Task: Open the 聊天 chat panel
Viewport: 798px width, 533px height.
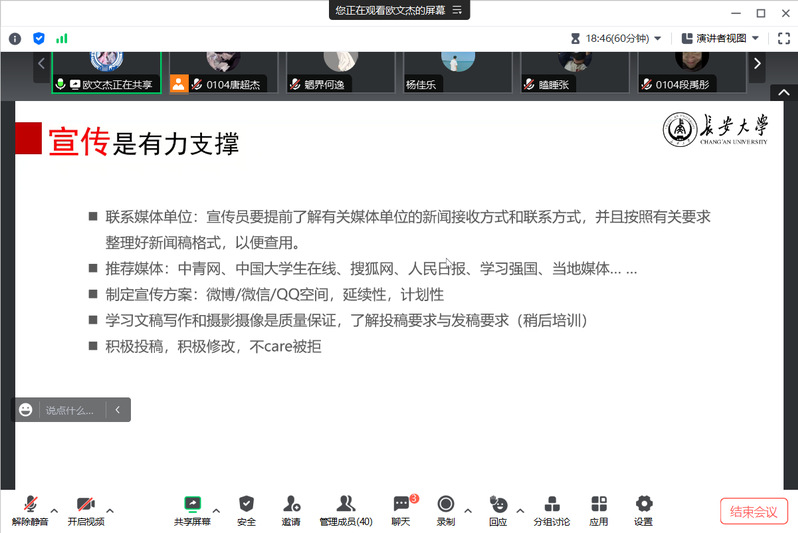Action: click(401, 509)
